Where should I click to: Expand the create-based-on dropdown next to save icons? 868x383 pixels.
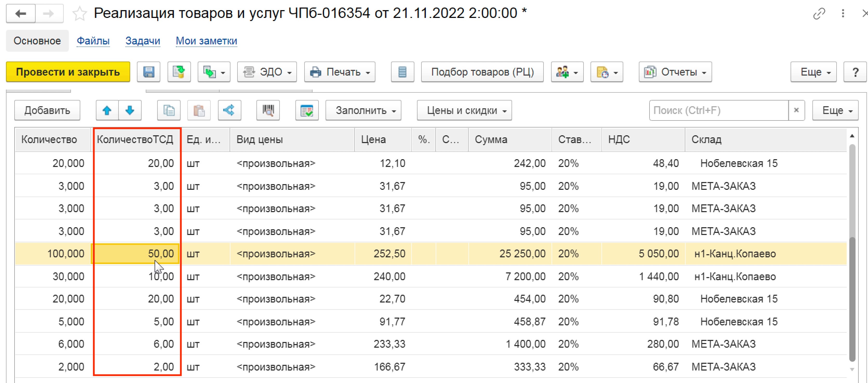[x=214, y=72]
